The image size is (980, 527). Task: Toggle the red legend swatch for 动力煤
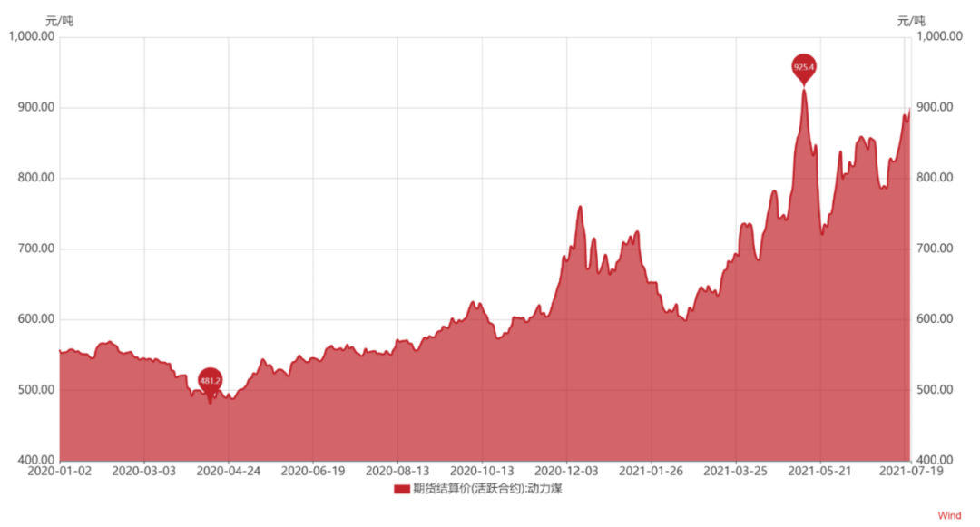[x=401, y=489]
